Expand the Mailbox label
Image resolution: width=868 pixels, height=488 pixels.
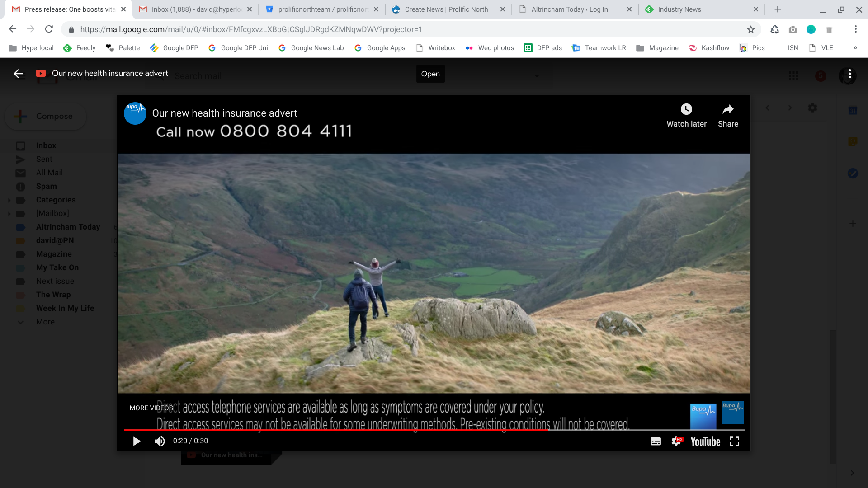tap(10, 214)
